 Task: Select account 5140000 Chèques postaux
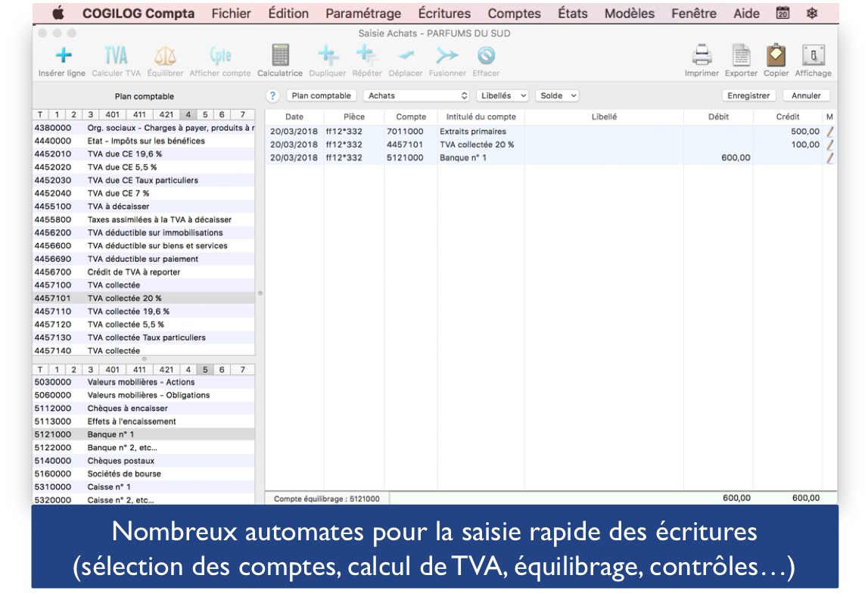[x=144, y=461]
